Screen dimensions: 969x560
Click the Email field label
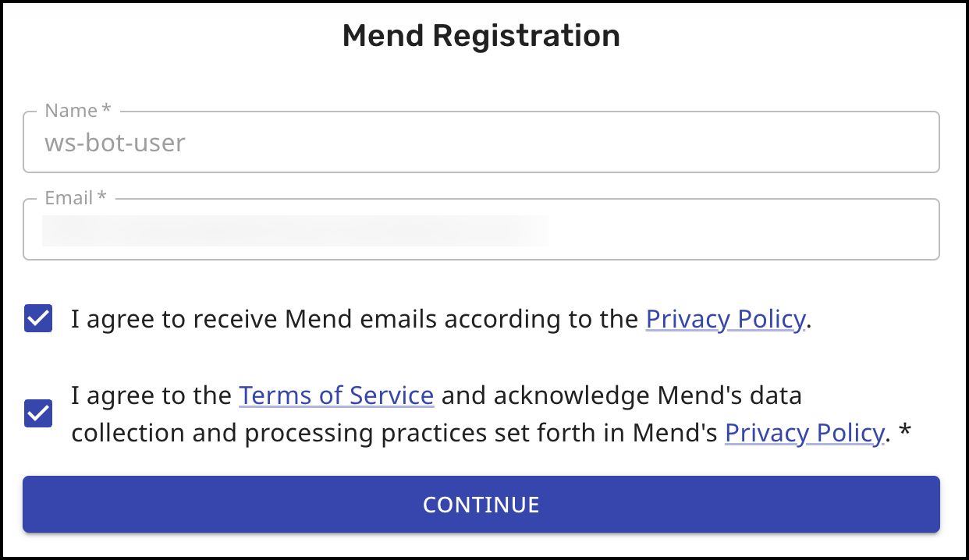(73, 197)
